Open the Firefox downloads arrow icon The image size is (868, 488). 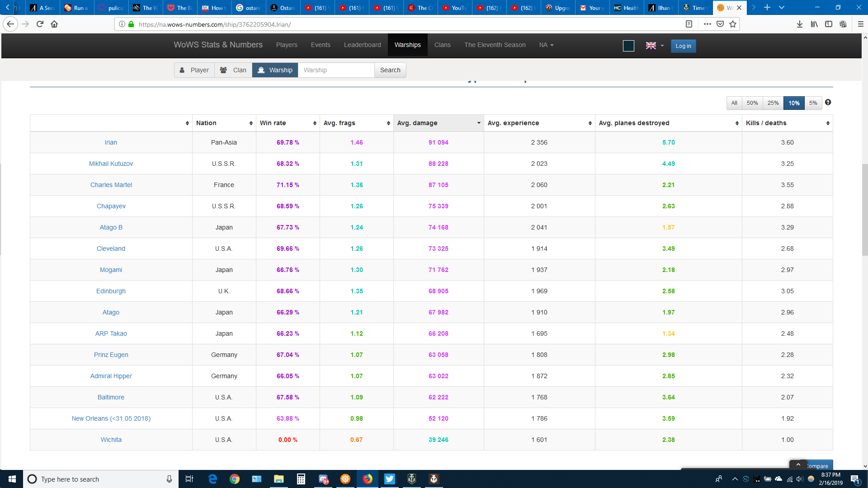click(799, 24)
